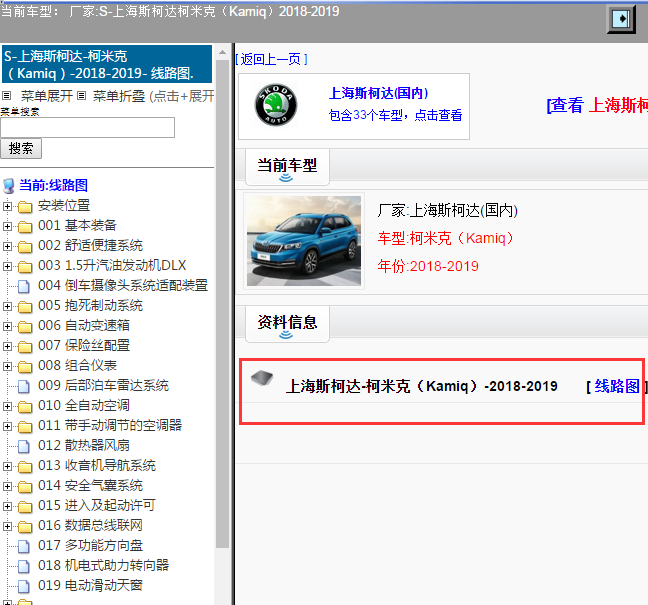This screenshot has height=605, width=648.
Task: Click document icon of 012 散热器风扇
Action: [24, 446]
